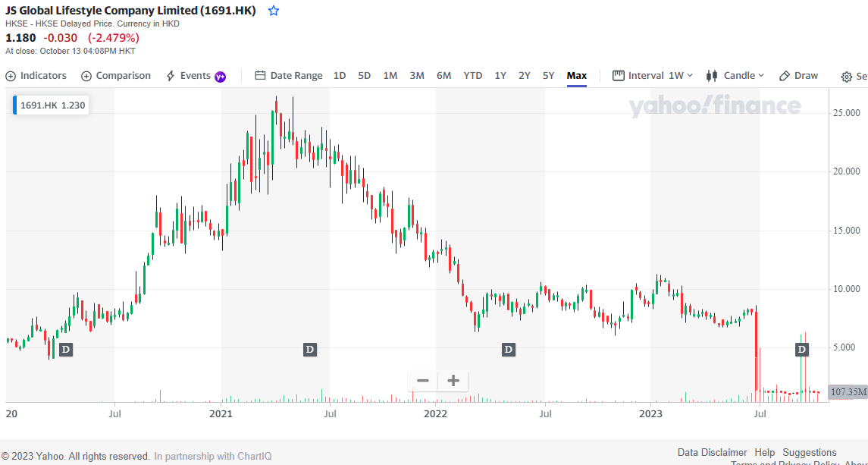
Task: Click the Events lightning icon
Action: click(171, 76)
